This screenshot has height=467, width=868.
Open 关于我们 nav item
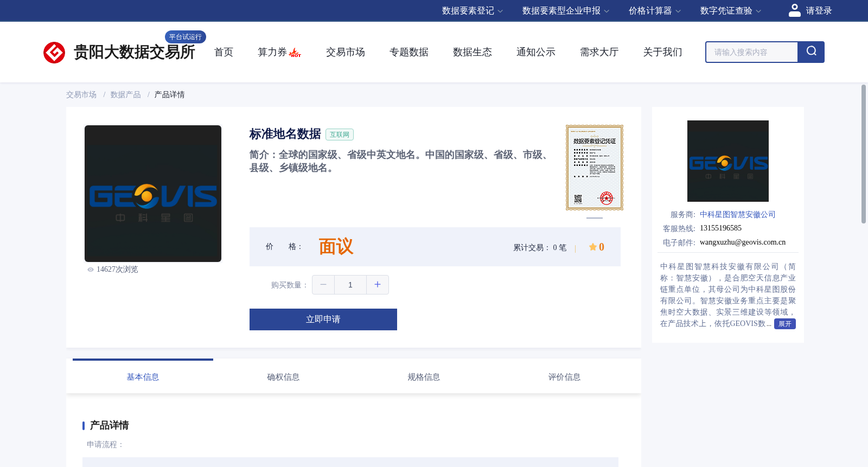pos(663,52)
